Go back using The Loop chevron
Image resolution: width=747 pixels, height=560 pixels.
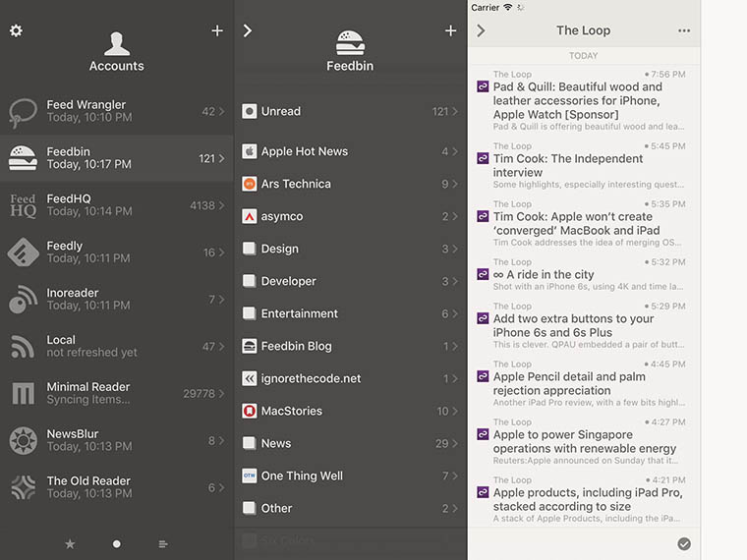481,31
